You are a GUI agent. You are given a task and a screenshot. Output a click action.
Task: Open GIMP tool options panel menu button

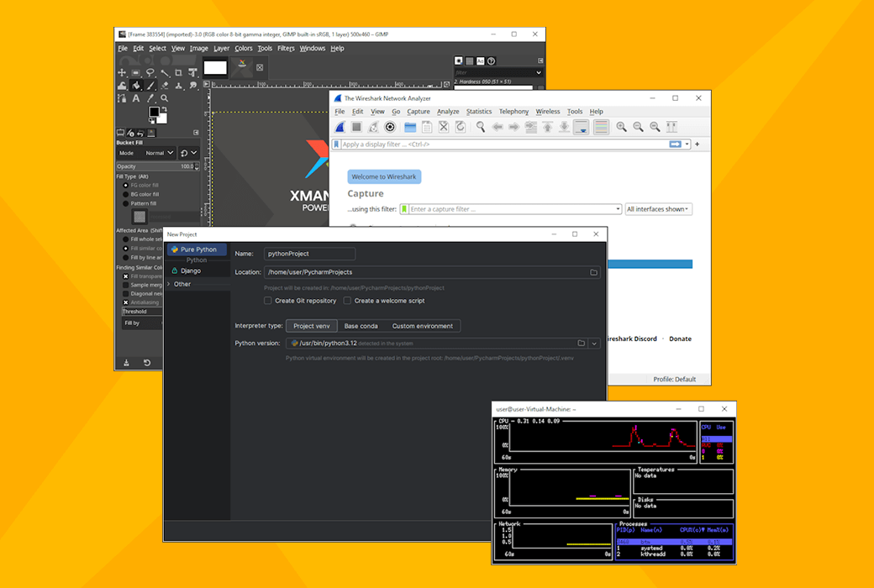pos(196,133)
